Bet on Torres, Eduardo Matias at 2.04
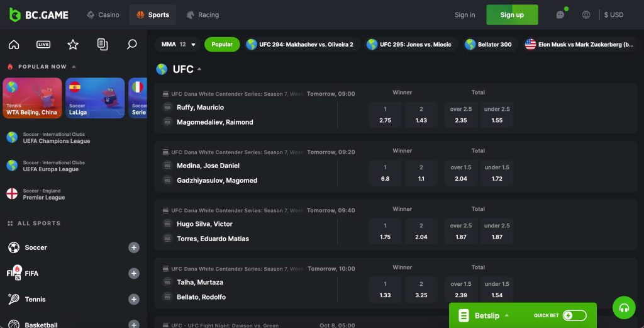644x328 pixels. click(x=421, y=232)
